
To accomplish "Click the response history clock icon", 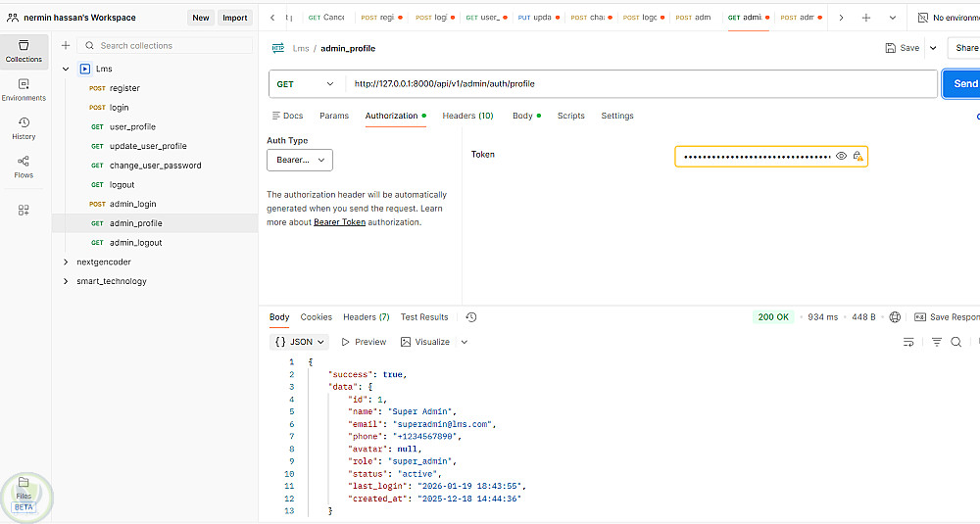I will click(471, 317).
